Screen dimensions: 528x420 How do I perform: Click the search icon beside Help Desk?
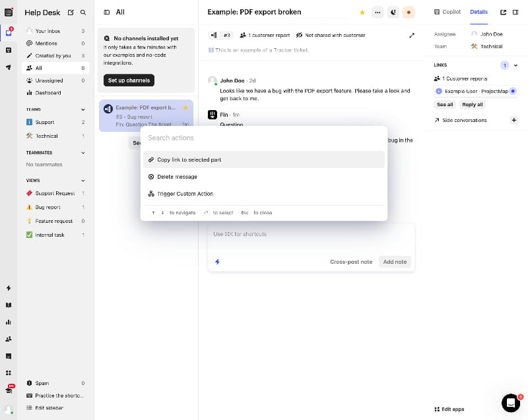pyautogui.click(x=83, y=13)
